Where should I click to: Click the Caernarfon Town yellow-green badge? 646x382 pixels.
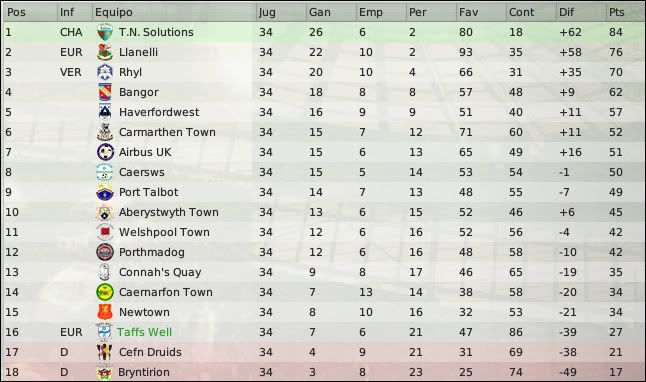pos(105,292)
